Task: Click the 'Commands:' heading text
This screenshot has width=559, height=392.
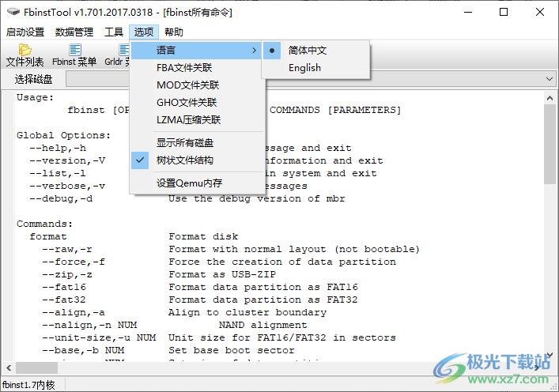Action: [x=44, y=224]
